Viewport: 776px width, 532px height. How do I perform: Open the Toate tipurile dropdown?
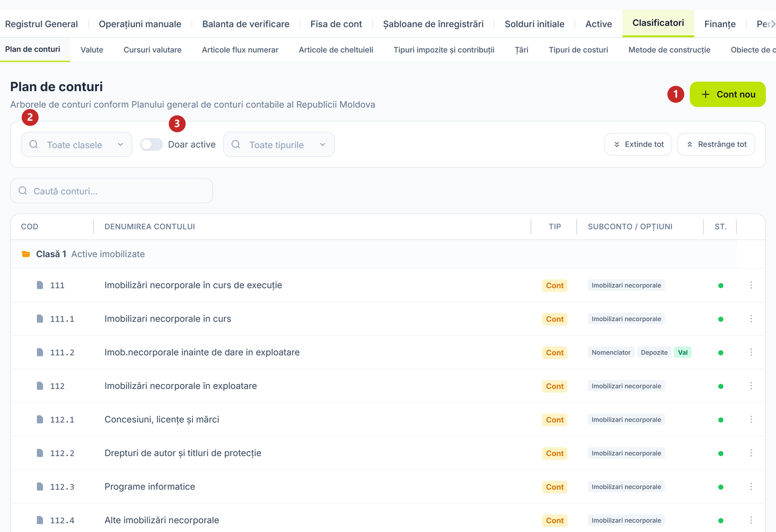coord(279,145)
